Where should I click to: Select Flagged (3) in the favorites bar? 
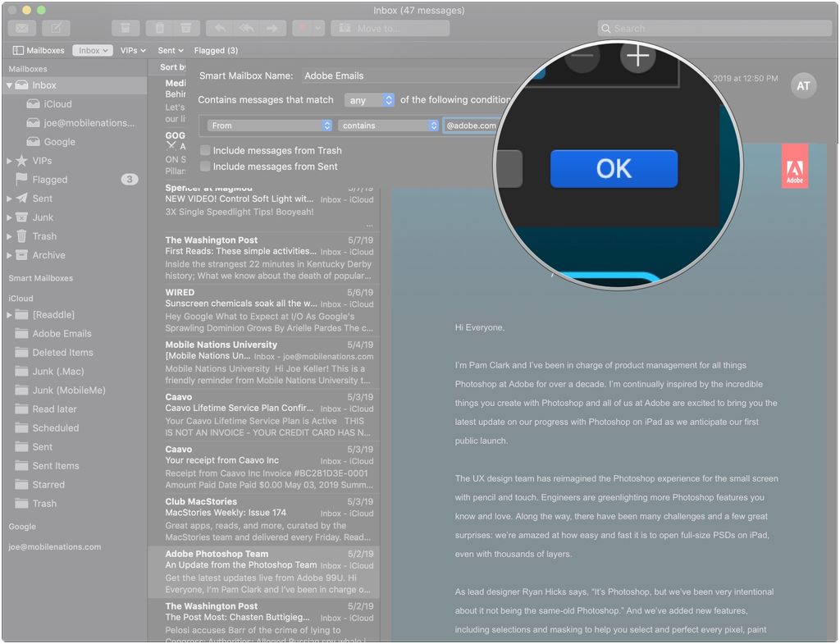point(216,50)
